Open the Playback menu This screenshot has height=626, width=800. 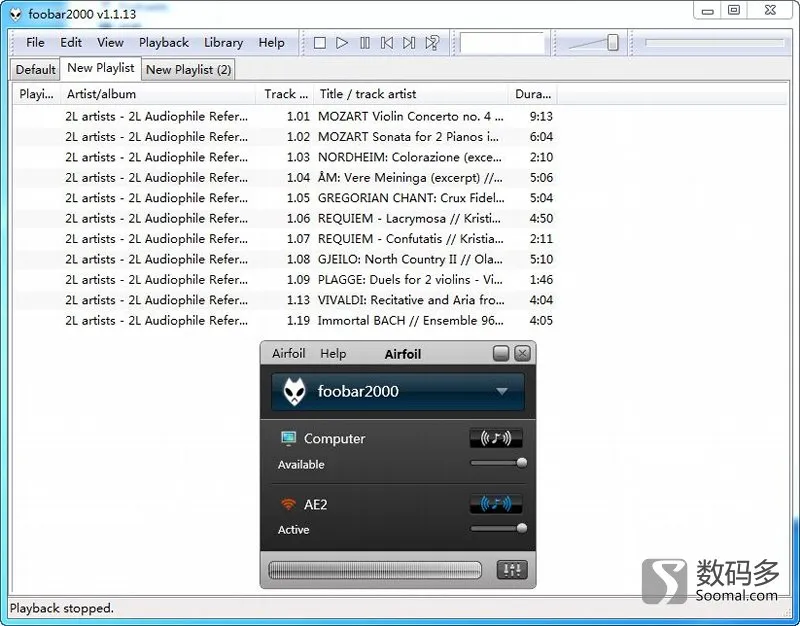point(164,42)
